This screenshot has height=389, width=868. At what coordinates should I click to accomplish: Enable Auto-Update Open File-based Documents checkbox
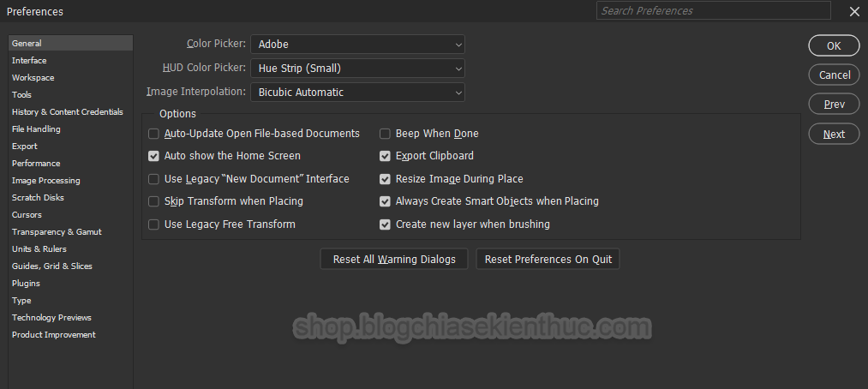click(x=153, y=134)
